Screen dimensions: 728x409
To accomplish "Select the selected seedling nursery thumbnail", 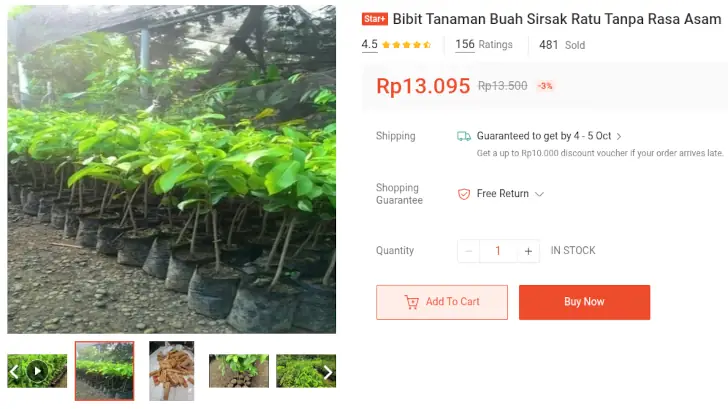I will pos(104,371).
